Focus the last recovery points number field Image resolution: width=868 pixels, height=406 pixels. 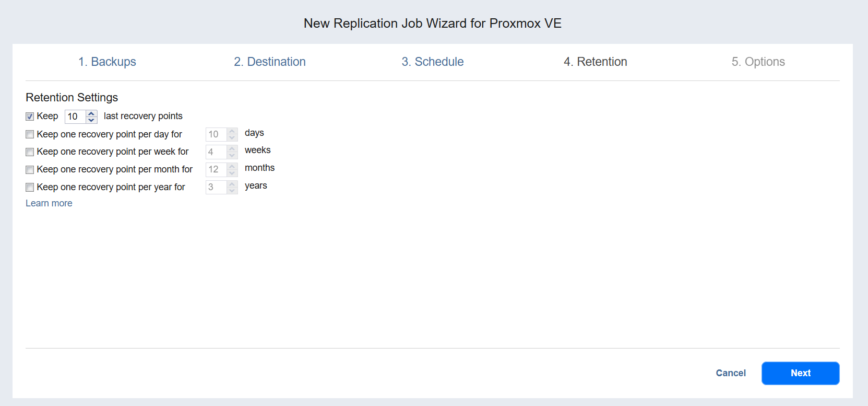point(75,117)
